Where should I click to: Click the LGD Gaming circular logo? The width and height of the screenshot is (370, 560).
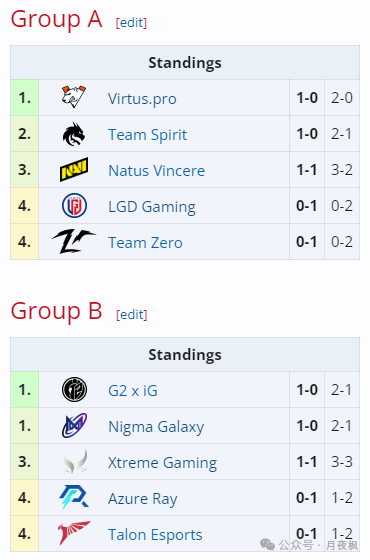pos(74,206)
